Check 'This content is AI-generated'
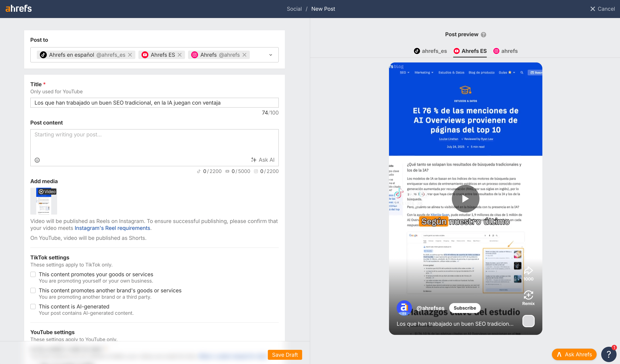The width and height of the screenshot is (620, 364). pyautogui.click(x=33, y=307)
